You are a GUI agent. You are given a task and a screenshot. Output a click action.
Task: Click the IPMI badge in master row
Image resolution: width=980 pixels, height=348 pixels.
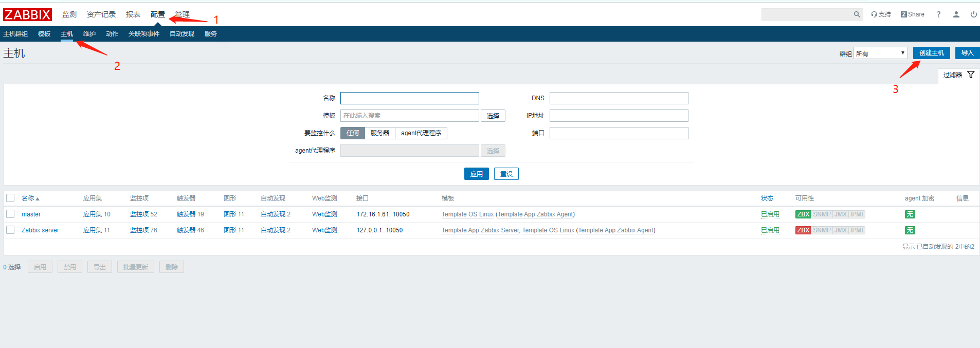857,214
